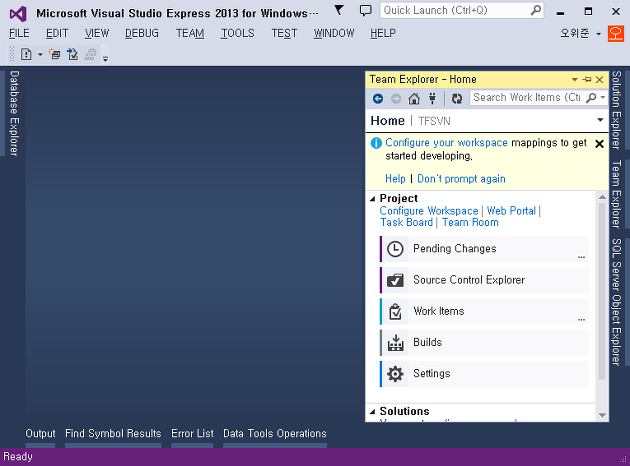Open the feedback speech bubble icon
This screenshot has height=466, width=630.
tap(365, 10)
